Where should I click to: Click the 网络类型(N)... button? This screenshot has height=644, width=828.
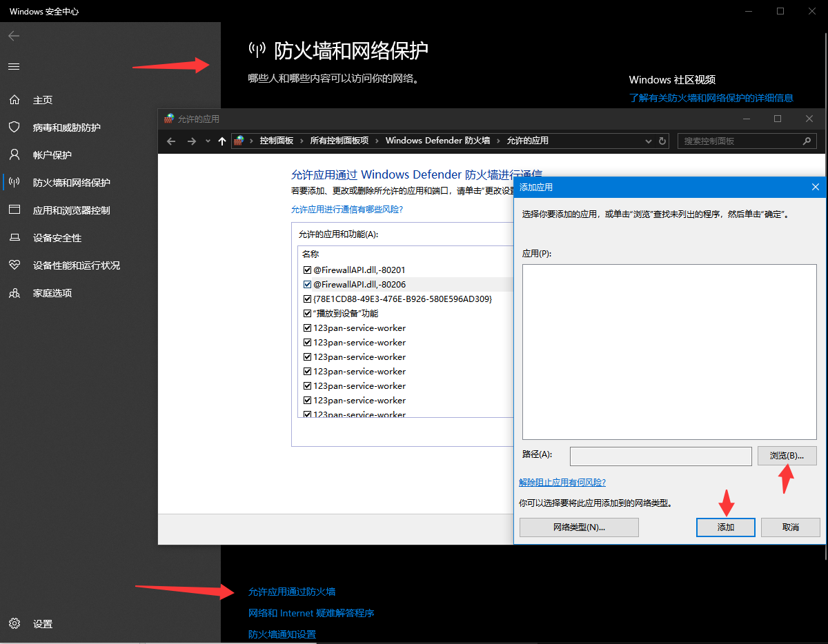click(579, 527)
